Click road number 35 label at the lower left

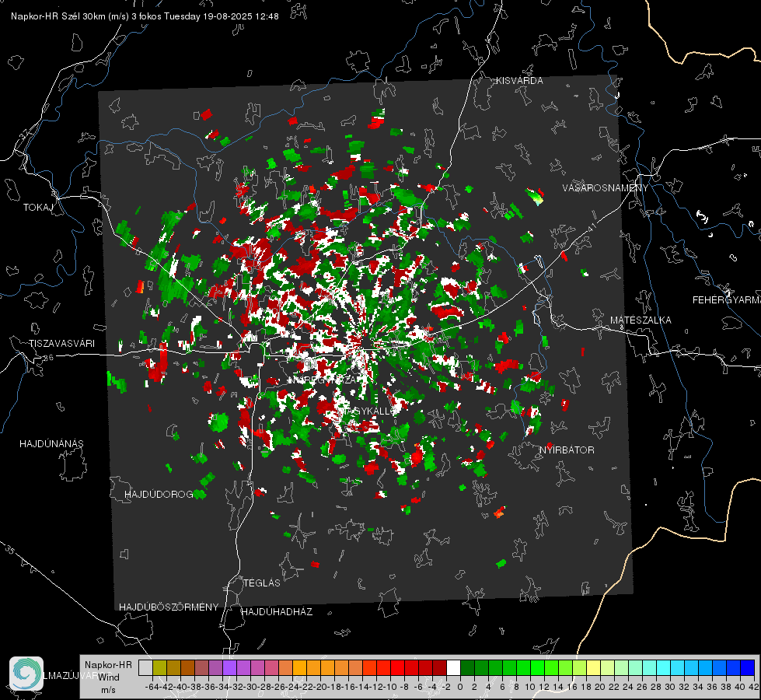11,550
